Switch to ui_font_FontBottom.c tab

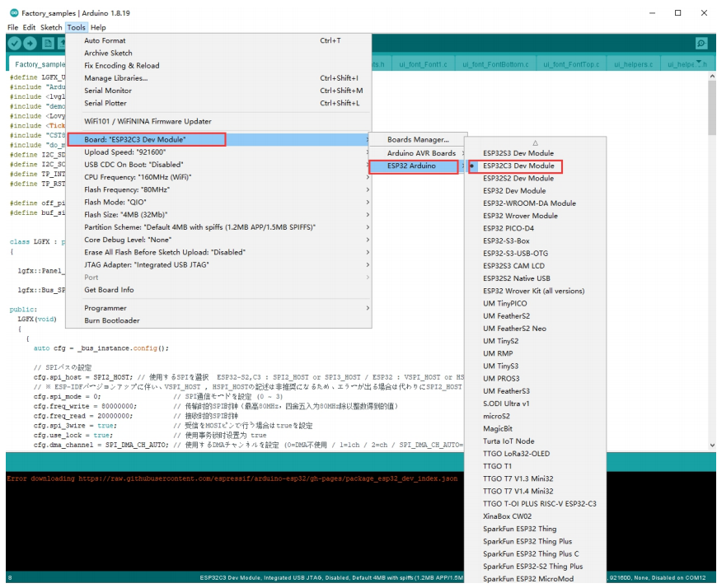pyautogui.click(x=495, y=64)
